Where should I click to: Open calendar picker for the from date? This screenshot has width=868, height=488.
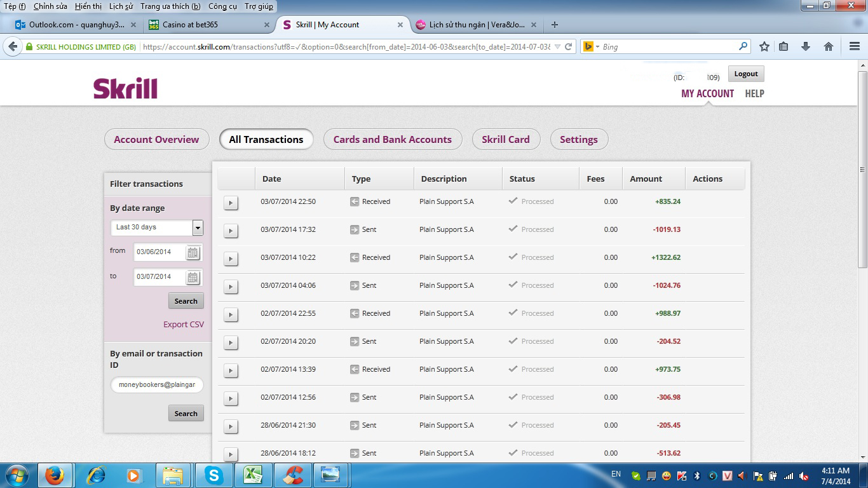193,253
